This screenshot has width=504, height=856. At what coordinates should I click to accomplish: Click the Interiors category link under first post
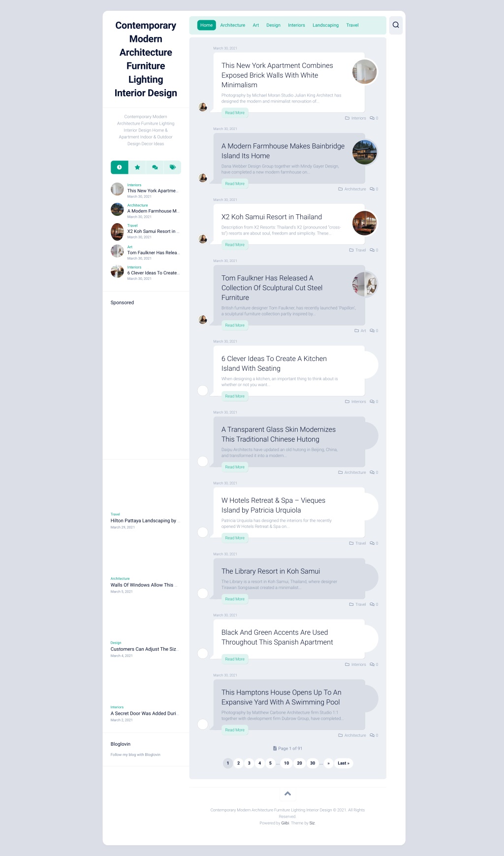click(x=359, y=118)
